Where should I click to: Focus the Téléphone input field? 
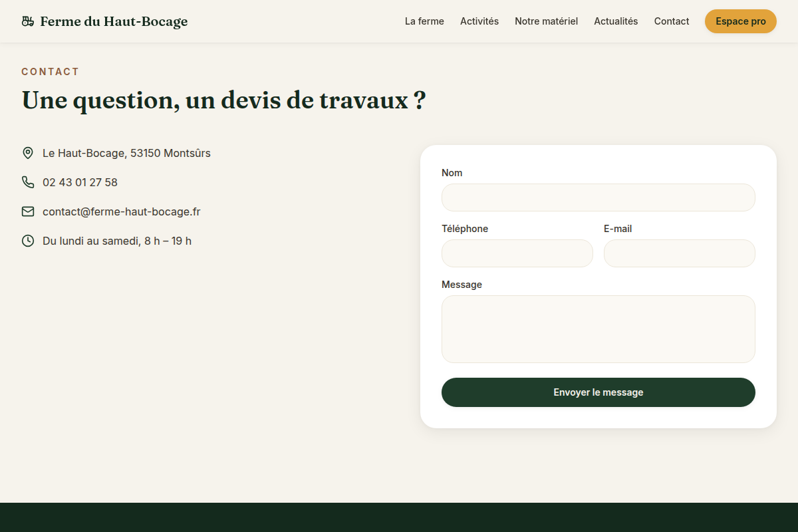(x=517, y=253)
